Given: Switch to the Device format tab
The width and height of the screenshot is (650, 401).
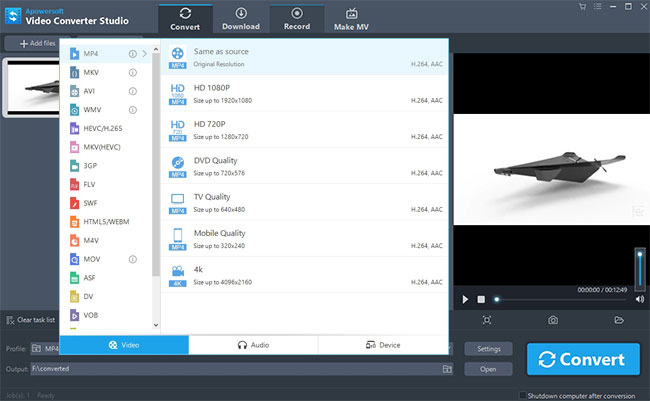Looking at the screenshot, I should (x=383, y=345).
